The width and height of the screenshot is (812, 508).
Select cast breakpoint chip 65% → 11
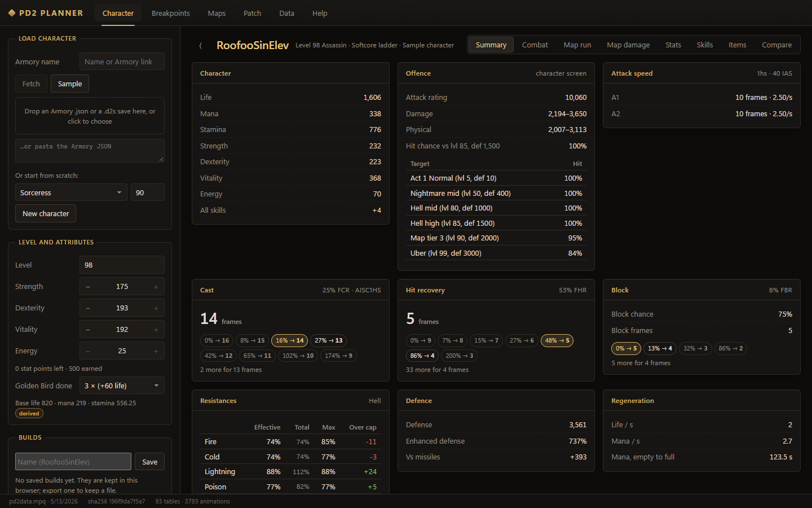point(258,356)
